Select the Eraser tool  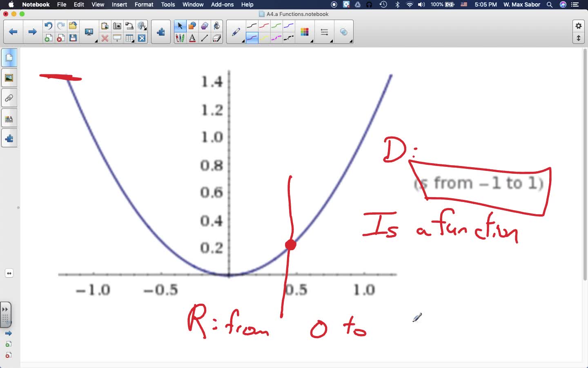[x=217, y=38]
